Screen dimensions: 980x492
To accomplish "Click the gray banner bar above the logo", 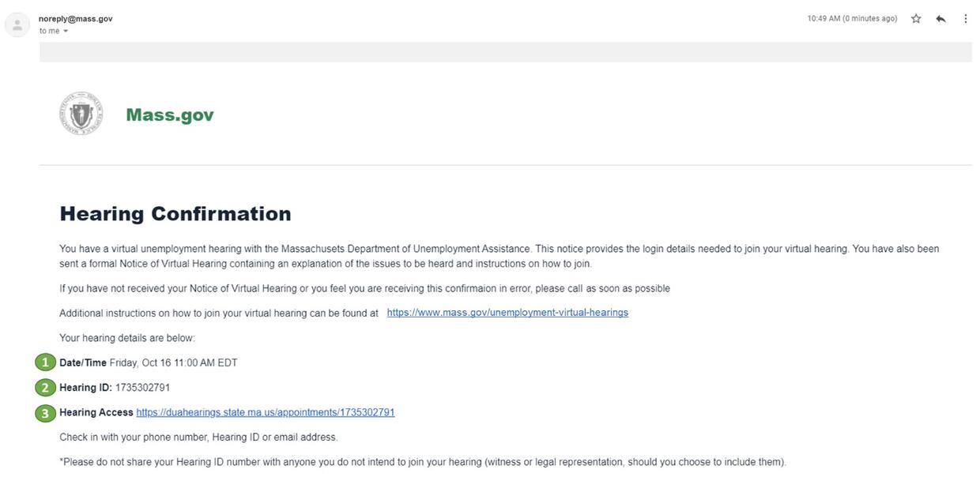I will point(506,52).
